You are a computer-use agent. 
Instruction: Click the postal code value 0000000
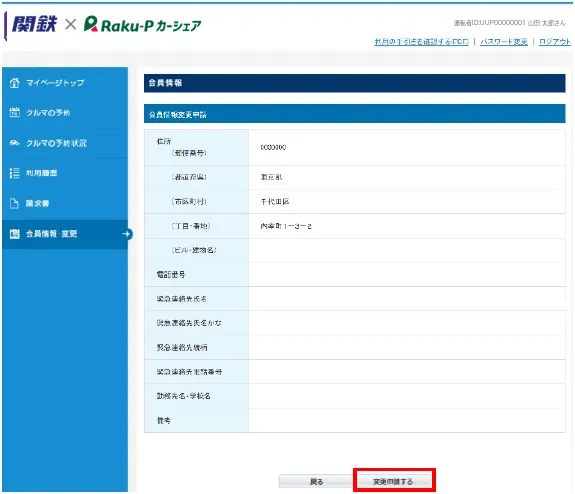tap(273, 147)
